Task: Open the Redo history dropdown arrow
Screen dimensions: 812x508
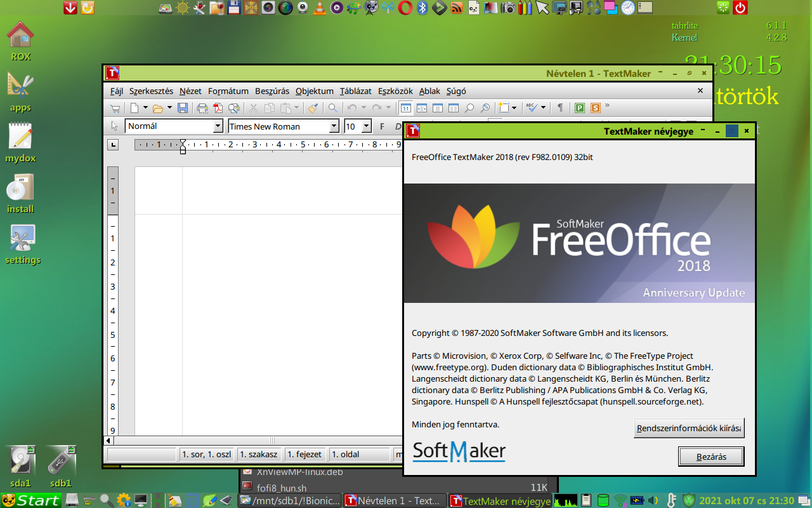Action: (388, 108)
